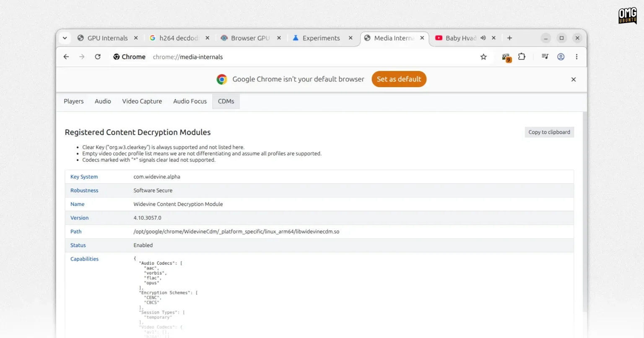Screen dimensions: 644x338
Task: Select the Software Secure value
Action: [153, 190]
